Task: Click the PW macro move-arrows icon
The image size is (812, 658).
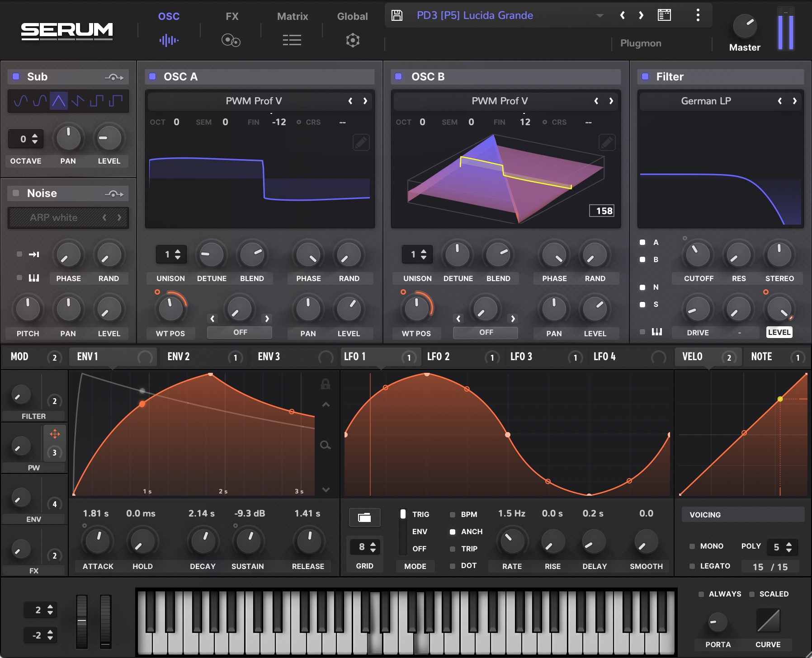Action: (55, 434)
